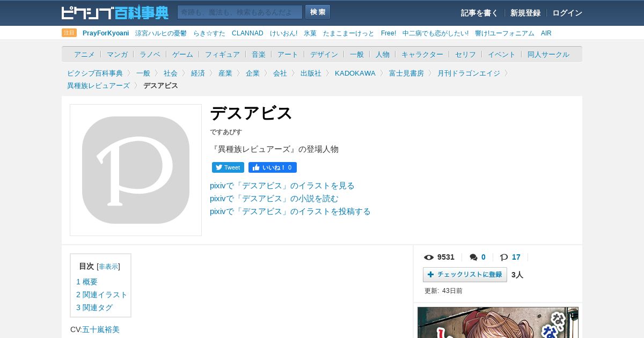Open the pixiv works count 17 link
Viewport: 644px width, 338px height.
pos(516,257)
